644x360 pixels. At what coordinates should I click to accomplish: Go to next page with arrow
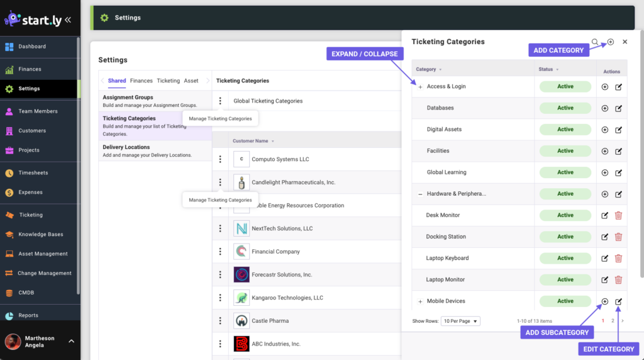[x=622, y=320]
